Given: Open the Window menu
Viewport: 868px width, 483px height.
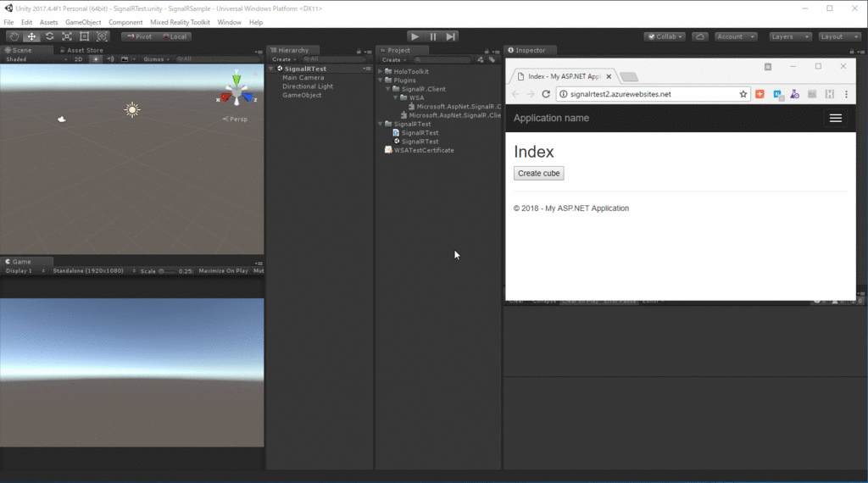Looking at the screenshot, I should [x=229, y=22].
